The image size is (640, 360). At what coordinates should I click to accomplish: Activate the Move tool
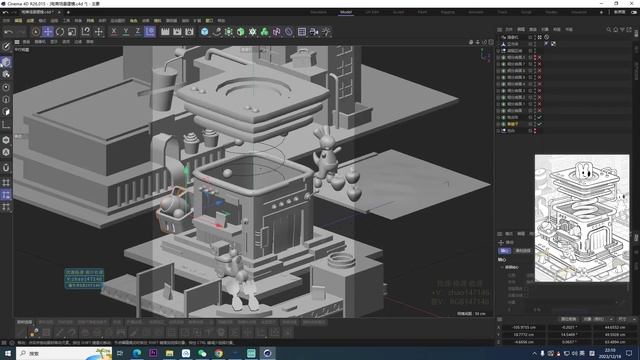click(x=48, y=32)
